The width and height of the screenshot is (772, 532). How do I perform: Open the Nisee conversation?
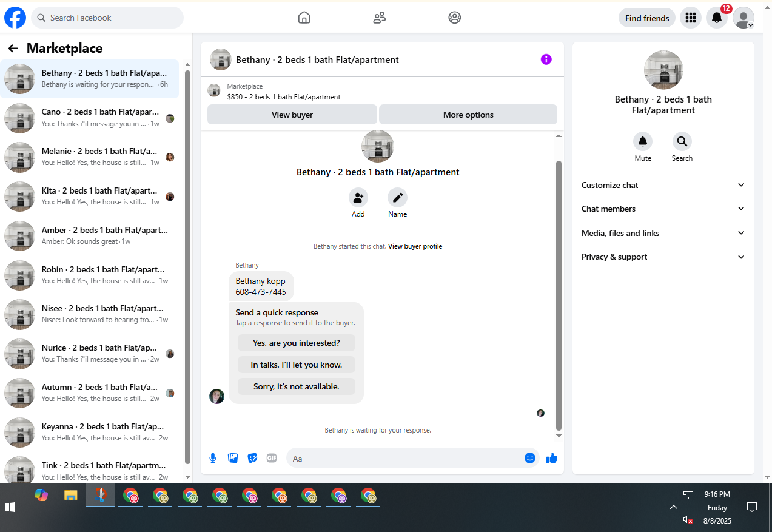[90, 314]
